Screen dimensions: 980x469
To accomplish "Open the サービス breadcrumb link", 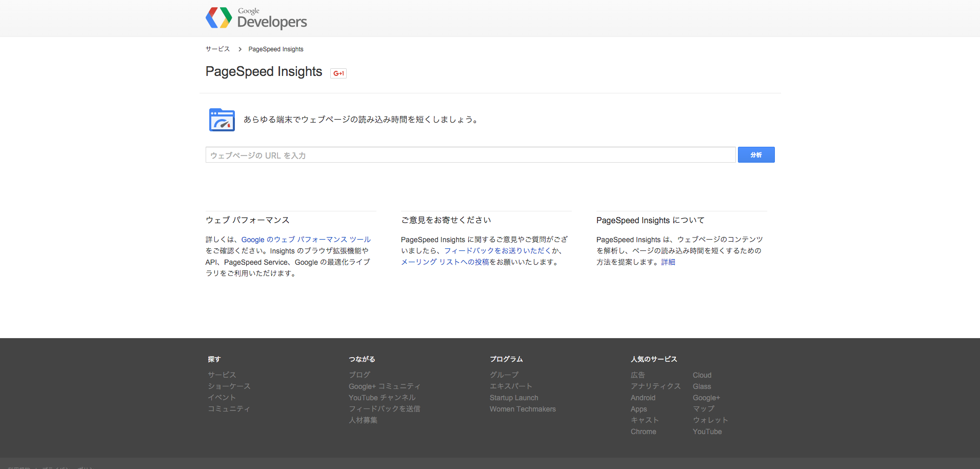I will [x=217, y=49].
